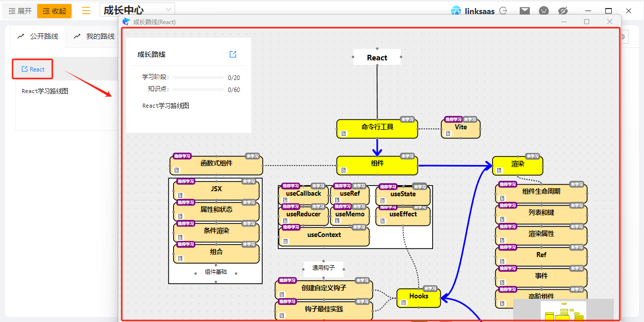
Task: Select the useReducer node
Action: click(x=303, y=216)
